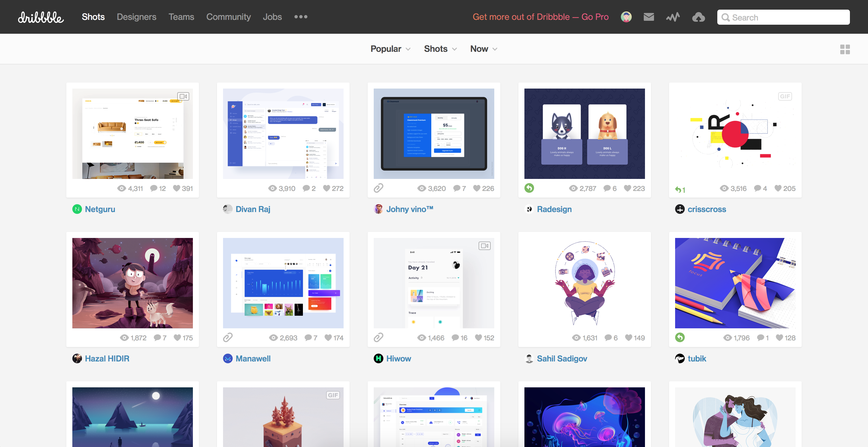Viewport: 868px width, 447px height.
Task: Like the Johny vino shot with 226 hearts
Action: pyautogui.click(x=477, y=188)
